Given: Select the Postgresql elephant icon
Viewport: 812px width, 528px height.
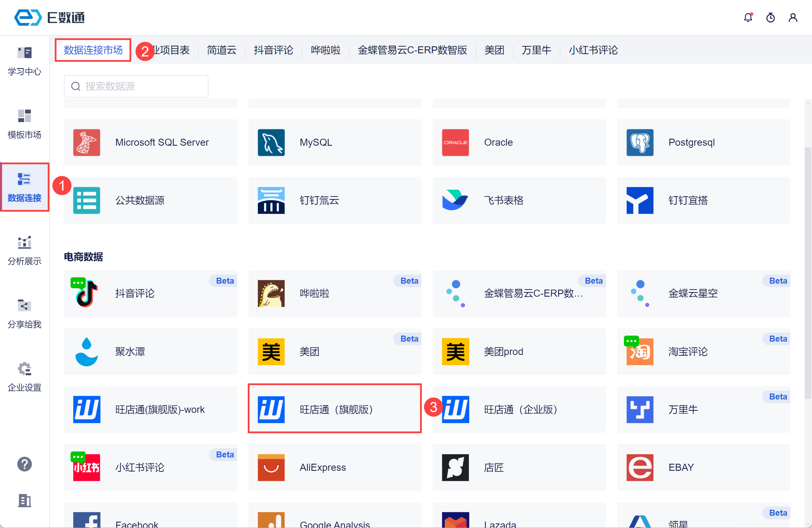Looking at the screenshot, I should pos(640,142).
